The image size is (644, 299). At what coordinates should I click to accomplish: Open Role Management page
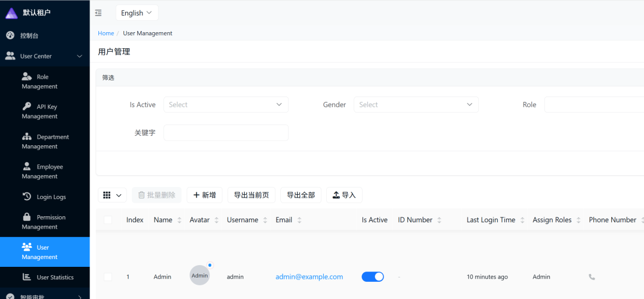[x=45, y=82]
